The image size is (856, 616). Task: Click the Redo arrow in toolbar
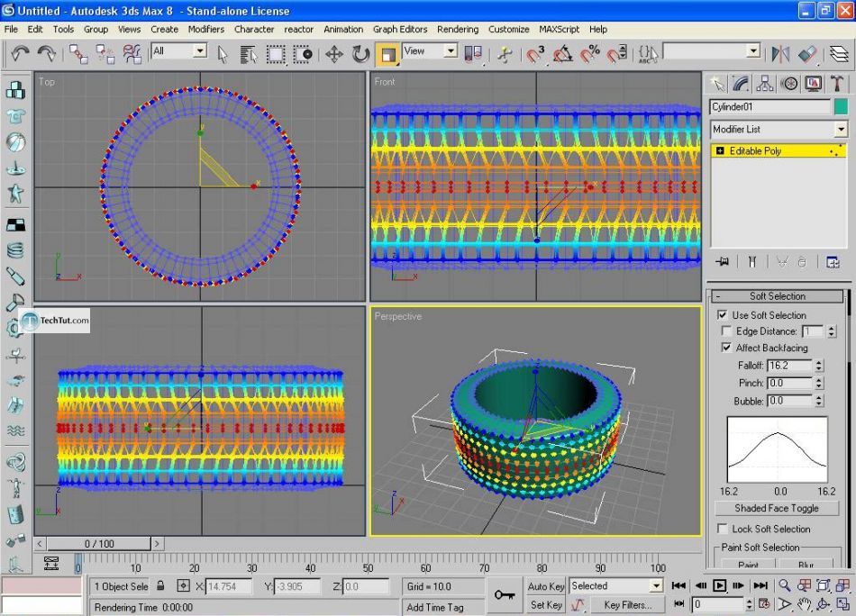(x=47, y=53)
